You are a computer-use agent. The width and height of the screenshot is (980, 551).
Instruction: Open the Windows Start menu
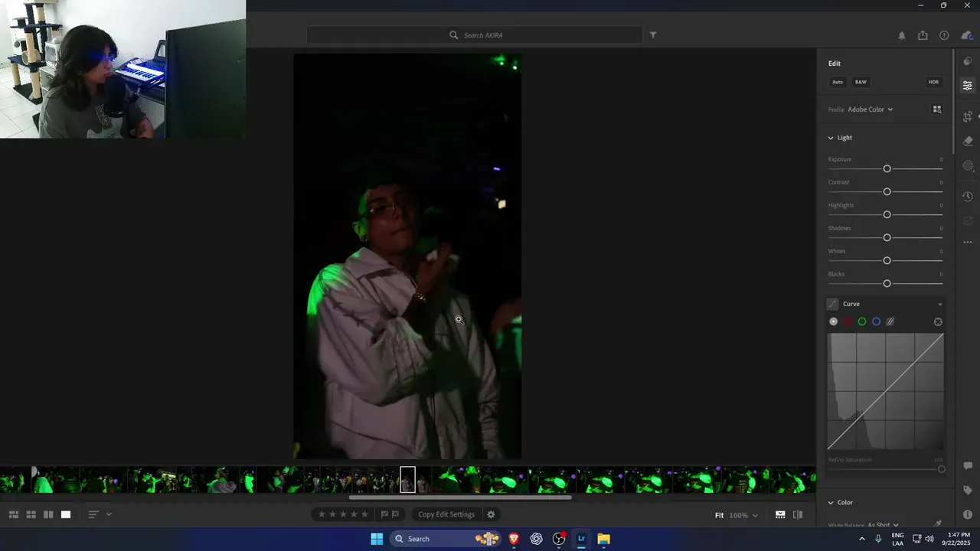click(x=377, y=539)
